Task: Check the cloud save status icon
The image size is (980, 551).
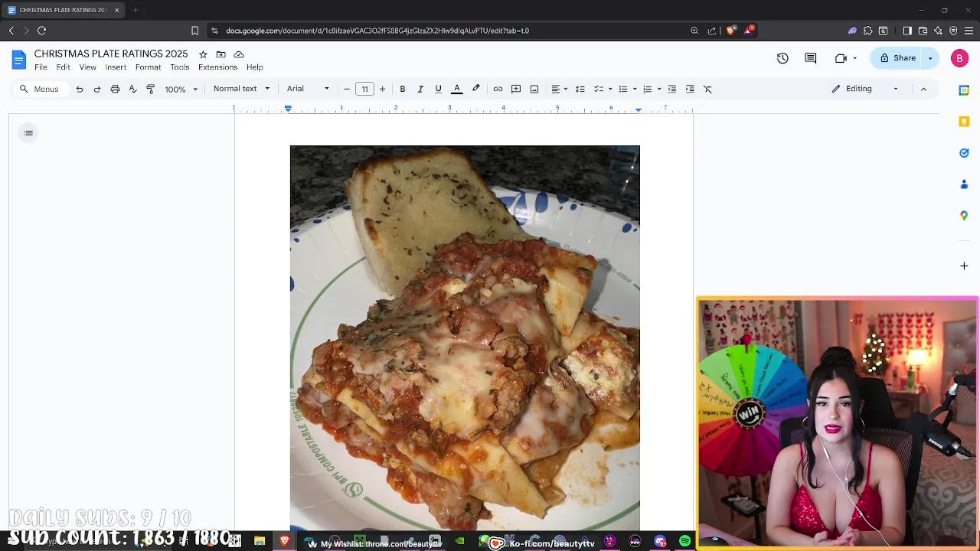Action: click(x=239, y=54)
